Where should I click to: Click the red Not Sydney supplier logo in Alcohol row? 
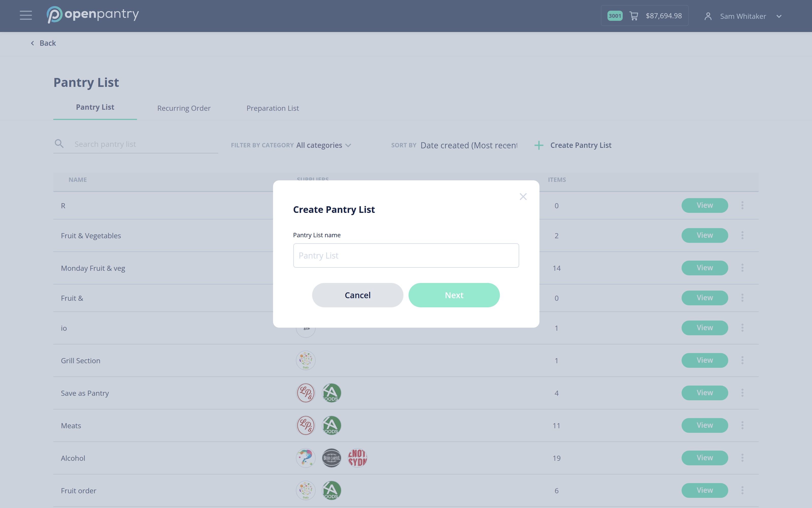click(x=357, y=458)
